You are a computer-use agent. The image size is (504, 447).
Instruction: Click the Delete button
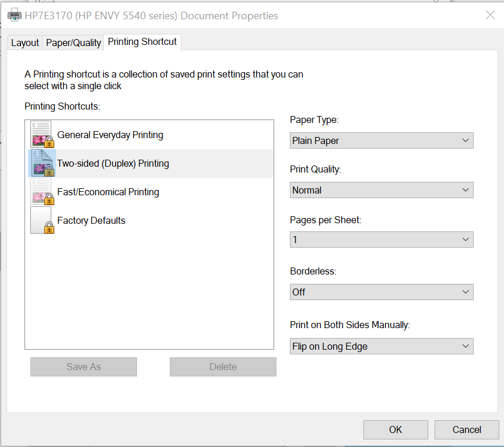click(x=223, y=367)
